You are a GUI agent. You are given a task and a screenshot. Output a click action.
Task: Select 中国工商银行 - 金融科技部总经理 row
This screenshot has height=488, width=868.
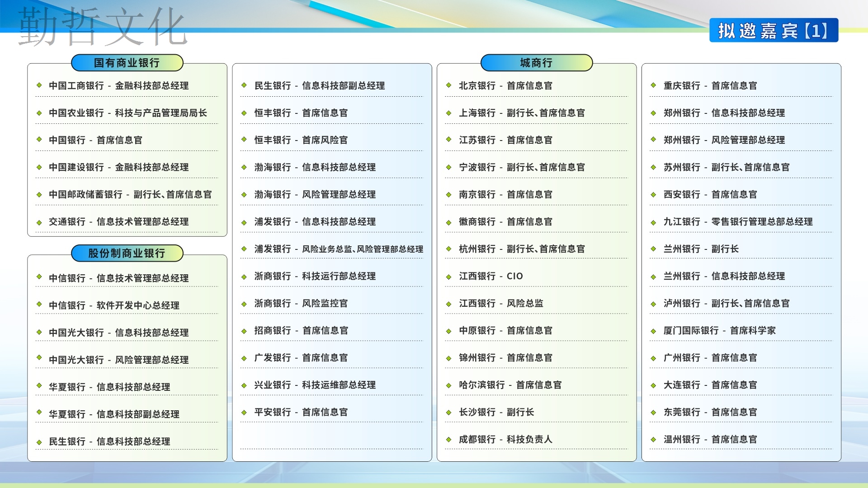click(127, 86)
